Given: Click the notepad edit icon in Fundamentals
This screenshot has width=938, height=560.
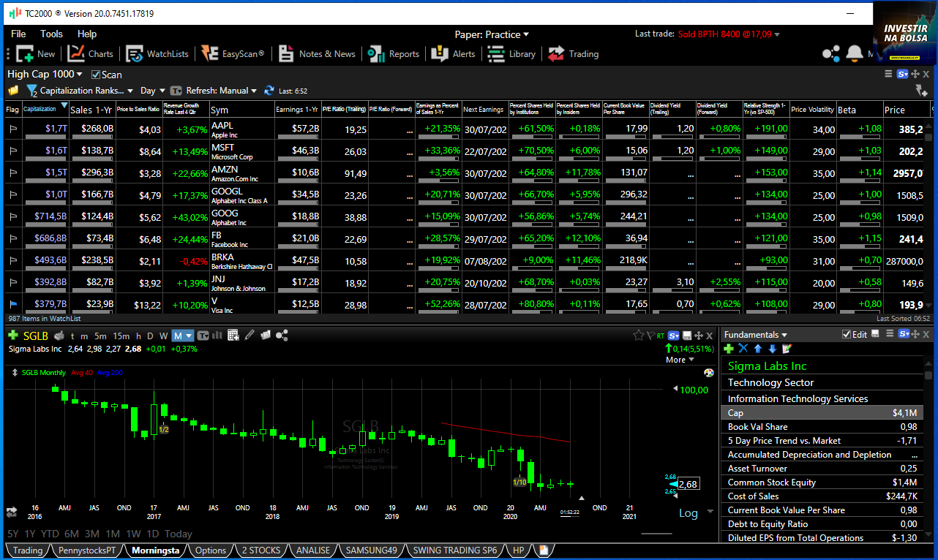Looking at the screenshot, I should [787, 349].
